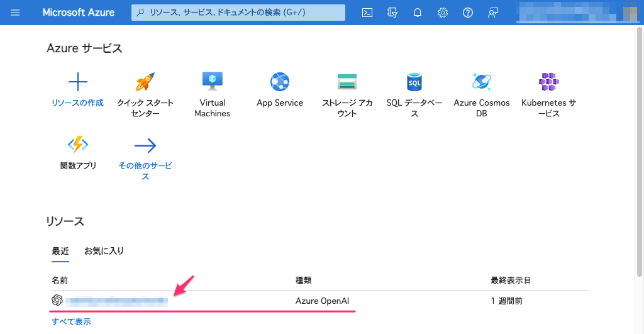Open the notifications bell

(418, 13)
